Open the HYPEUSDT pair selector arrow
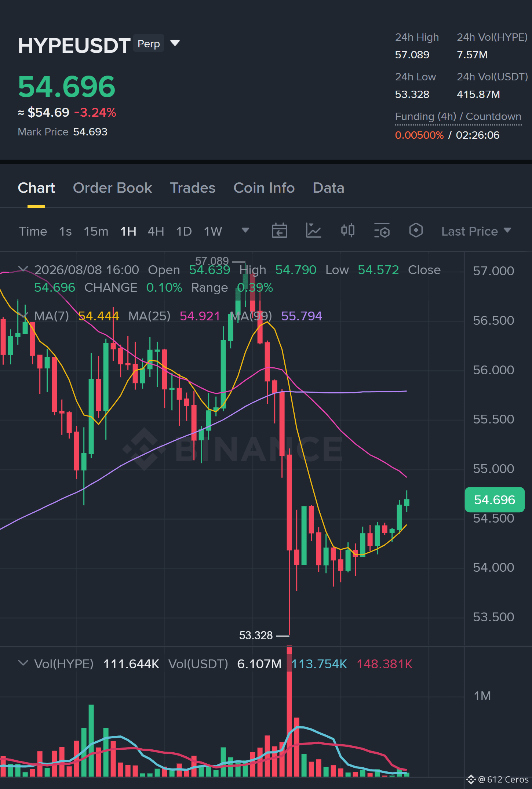Image resolution: width=532 pixels, height=789 pixels. tap(175, 44)
